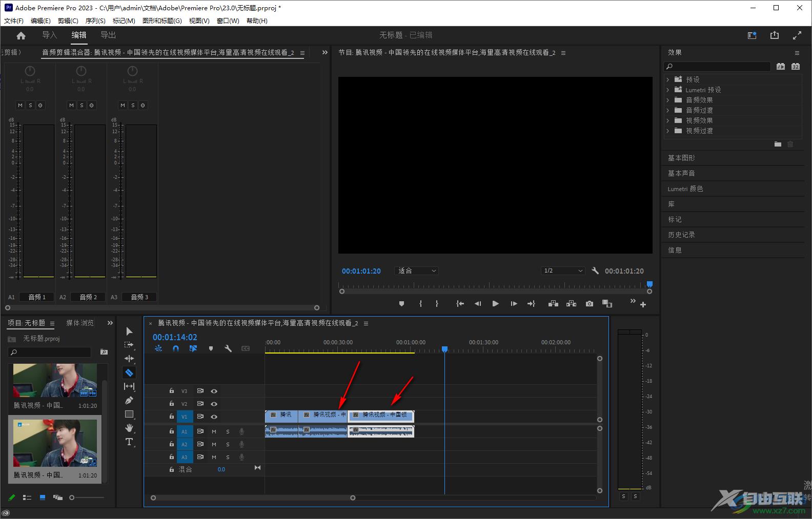This screenshot has width=812, height=519.
Task: Toggle V3 track output eye
Action: 214,391
